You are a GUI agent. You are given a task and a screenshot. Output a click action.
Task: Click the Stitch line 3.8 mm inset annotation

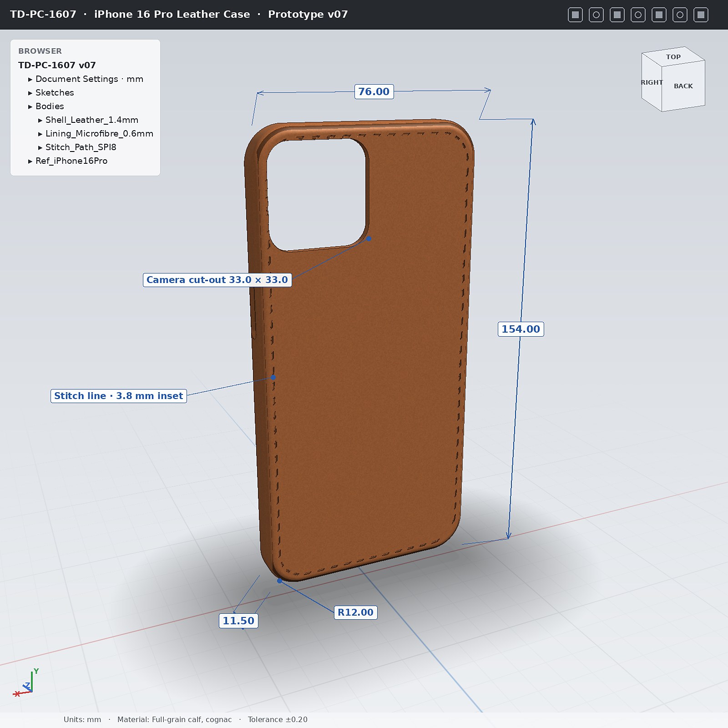(118, 396)
